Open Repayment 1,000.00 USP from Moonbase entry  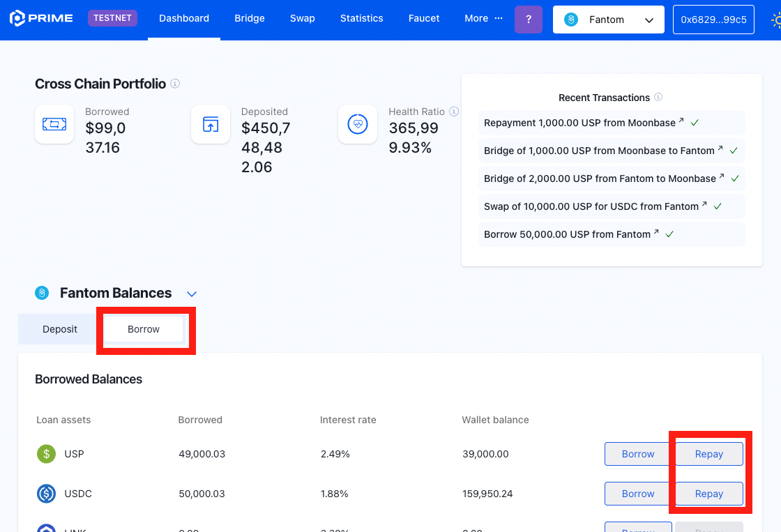click(612, 123)
